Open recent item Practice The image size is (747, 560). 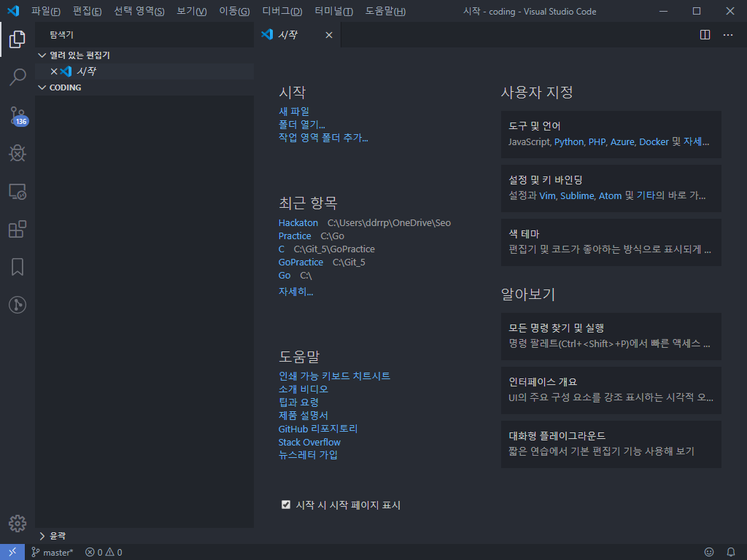[x=295, y=236]
